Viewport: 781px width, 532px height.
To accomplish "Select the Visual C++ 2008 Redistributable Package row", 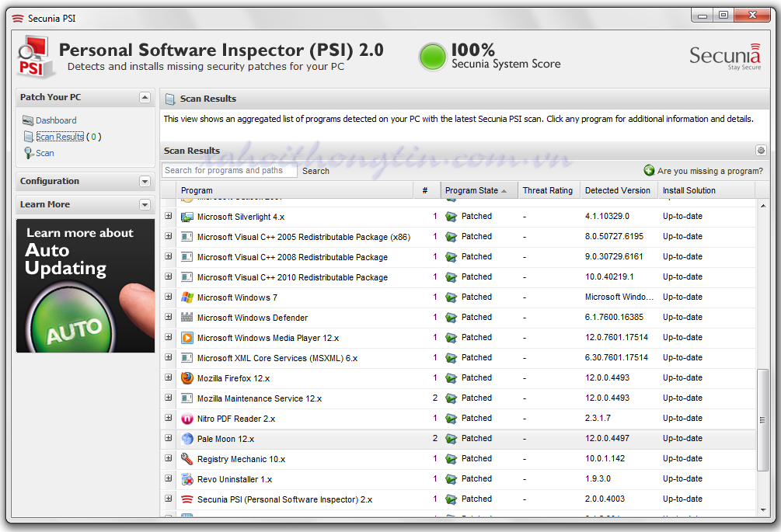I will coord(458,257).
